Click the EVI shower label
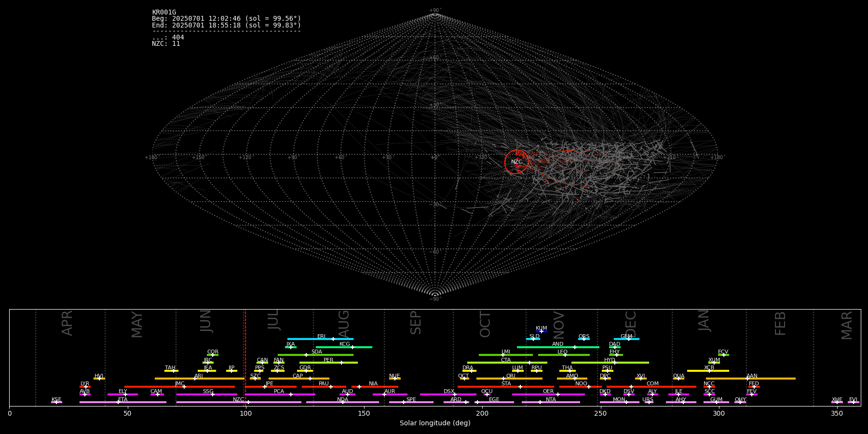 [x=854, y=400]
